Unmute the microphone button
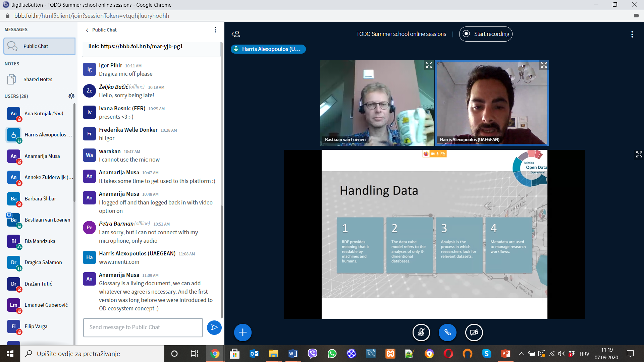The image size is (644, 362). point(421,333)
